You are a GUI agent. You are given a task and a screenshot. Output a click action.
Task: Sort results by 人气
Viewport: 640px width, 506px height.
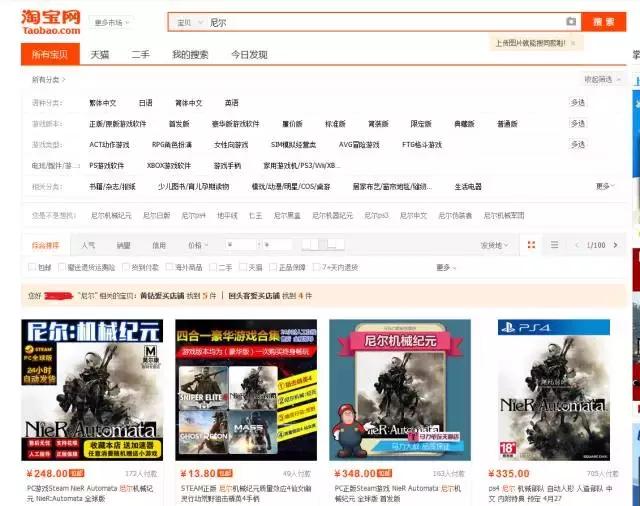click(x=88, y=245)
